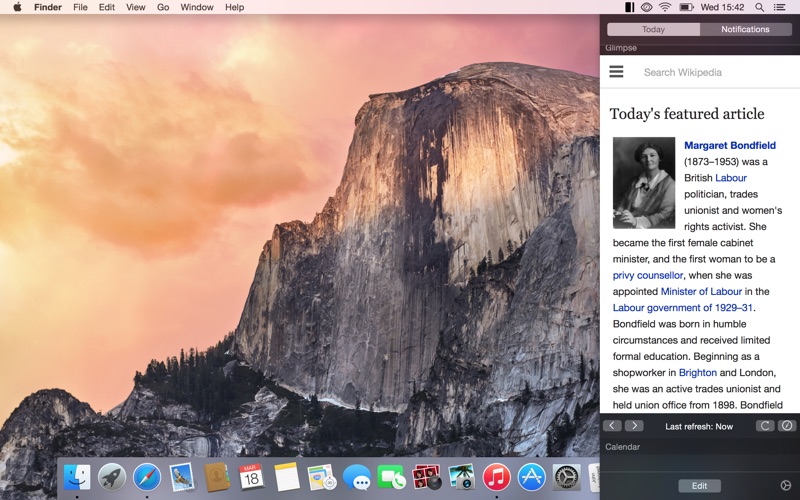800x500 pixels.
Task: Click the Glimpse widget header
Action: [621, 48]
